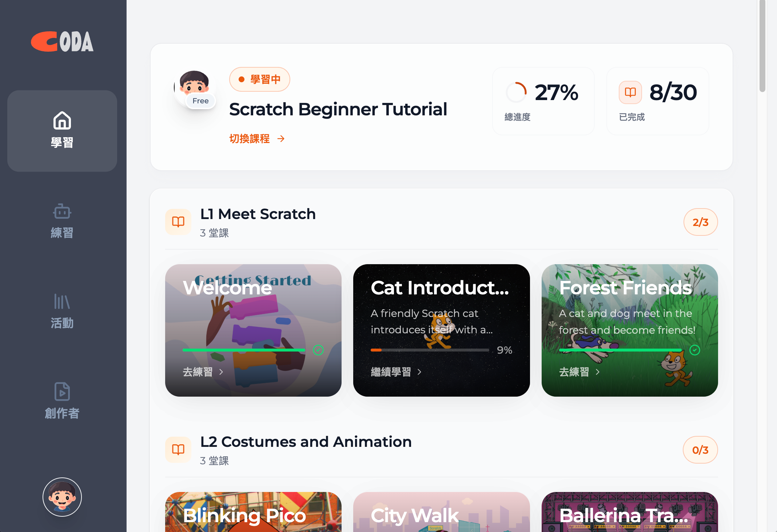Screen dimensions: 777x532
Task: Open the Blinking Pico lesson thumbnail
Action: click(x=253, y=512)
